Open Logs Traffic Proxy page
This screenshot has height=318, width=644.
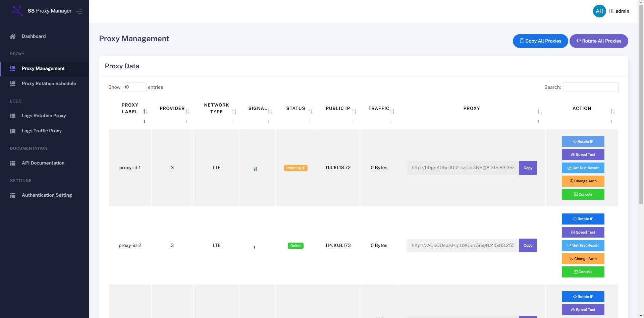pos(42,131)
